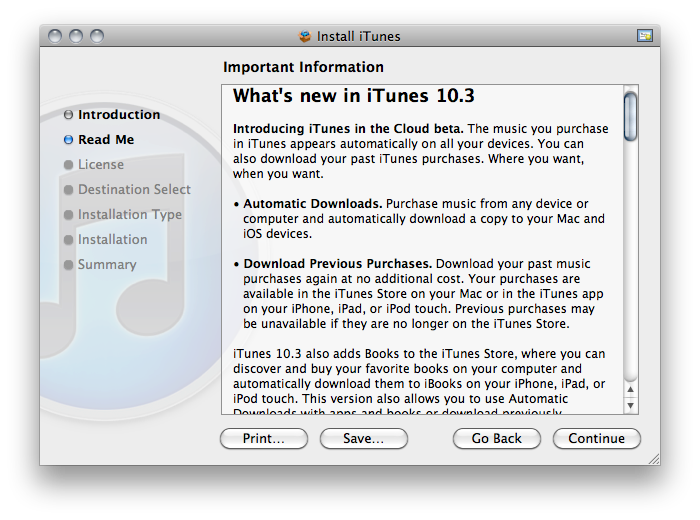Click the window resize grip at bottom corner
This screenshot has width=700, height=520.
(x=654, y=459)
